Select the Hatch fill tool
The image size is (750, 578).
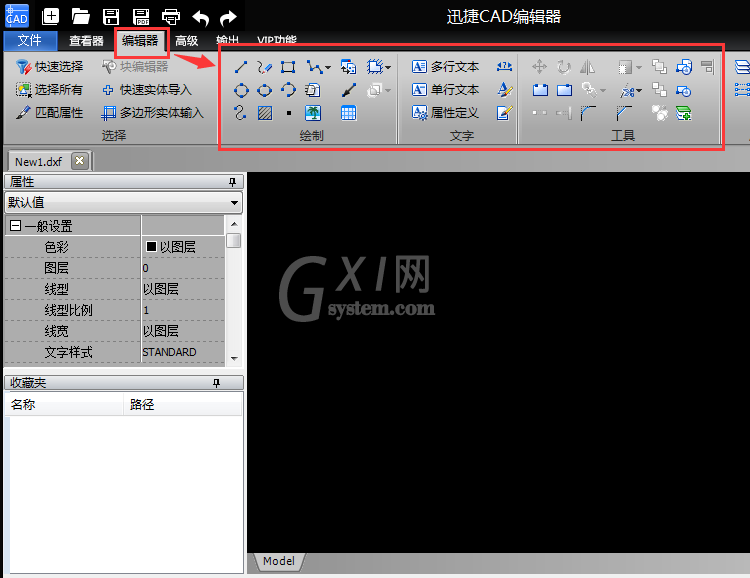point(265,113)
